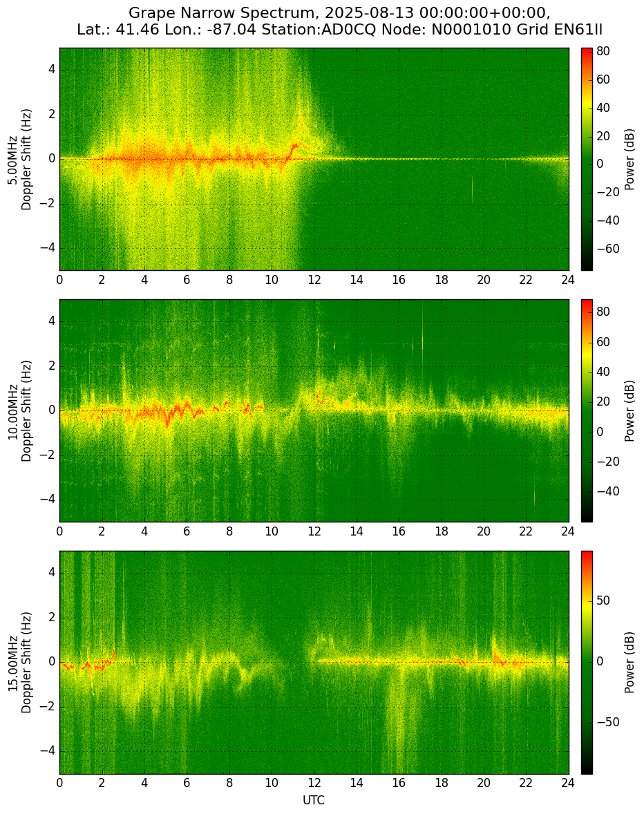The image size is (644, 814).
Task: Click the 24 UTC tick of 15.00MHz plot
Action: [x=568, y=783]
